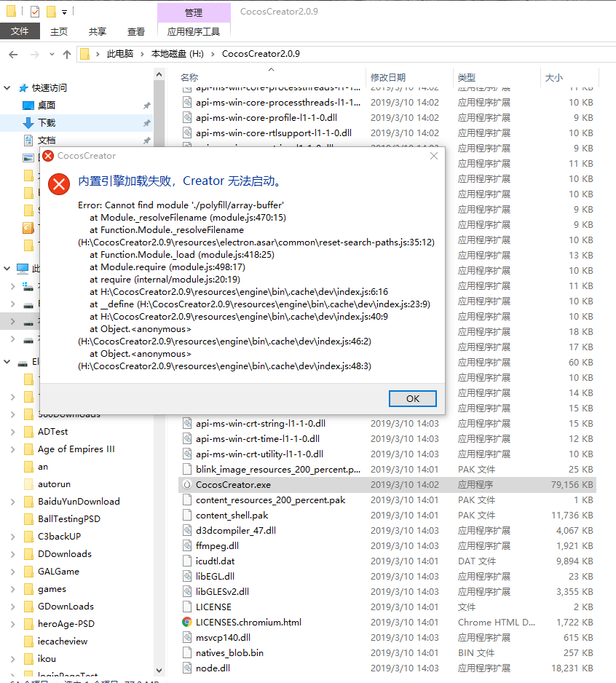Open 文档 in quick access
616x683 pixels.
pos(46,141)
